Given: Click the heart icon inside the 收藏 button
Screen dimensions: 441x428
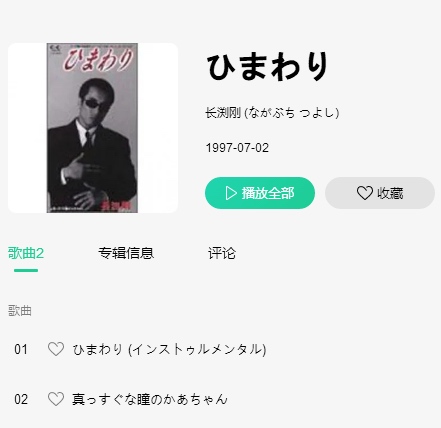Looking at the screenshot, I should coord(365,193).
